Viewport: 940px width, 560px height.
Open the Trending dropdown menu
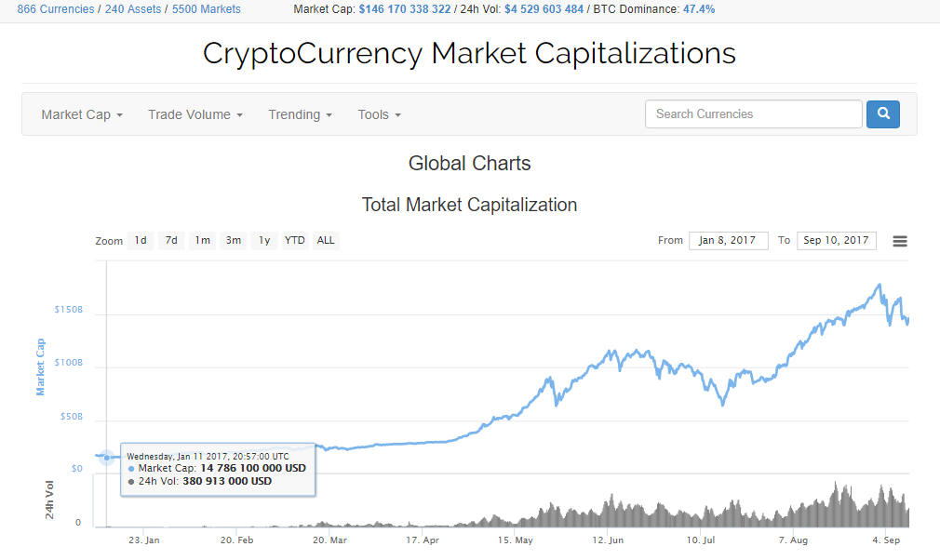tap(300, 114)
